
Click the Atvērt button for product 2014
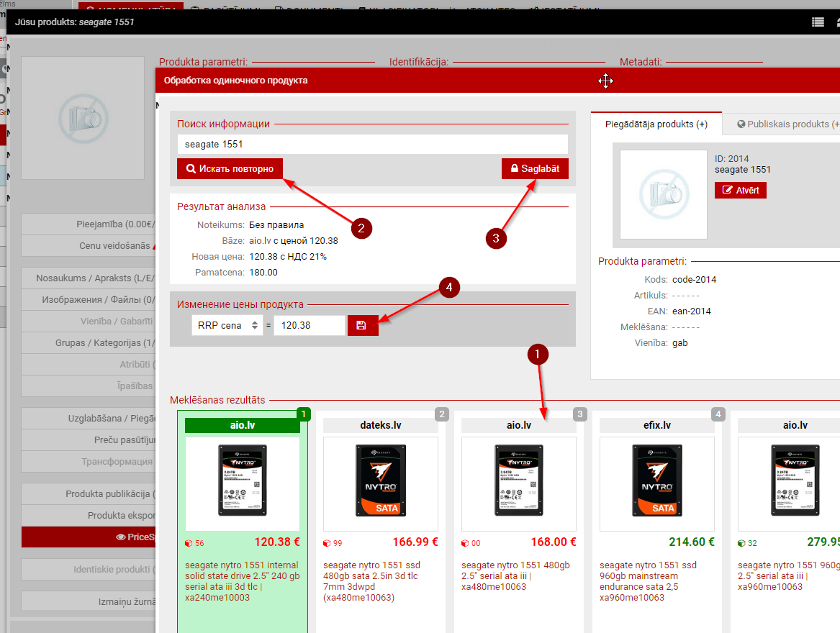click(740, 190)
